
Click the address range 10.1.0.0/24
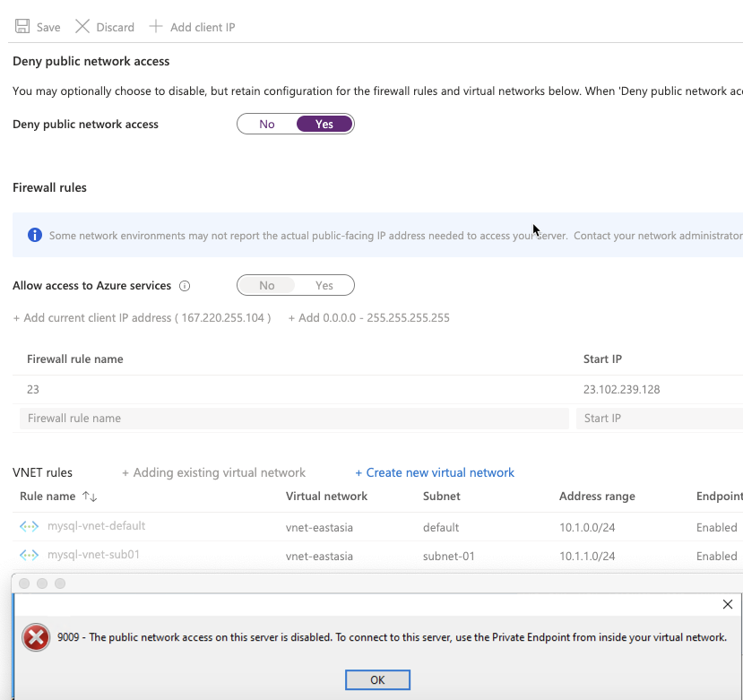coord(587,528)
